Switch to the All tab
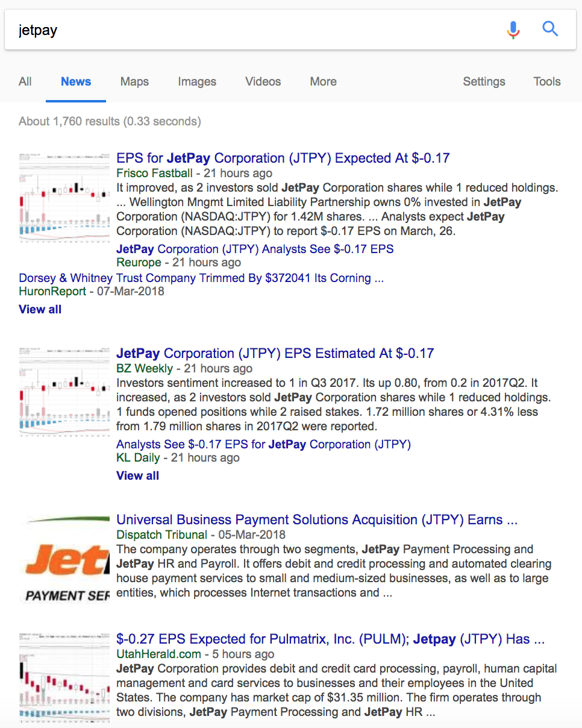Image resolution: width=582 pixels, height=728 pixels. tap(25, 81)
